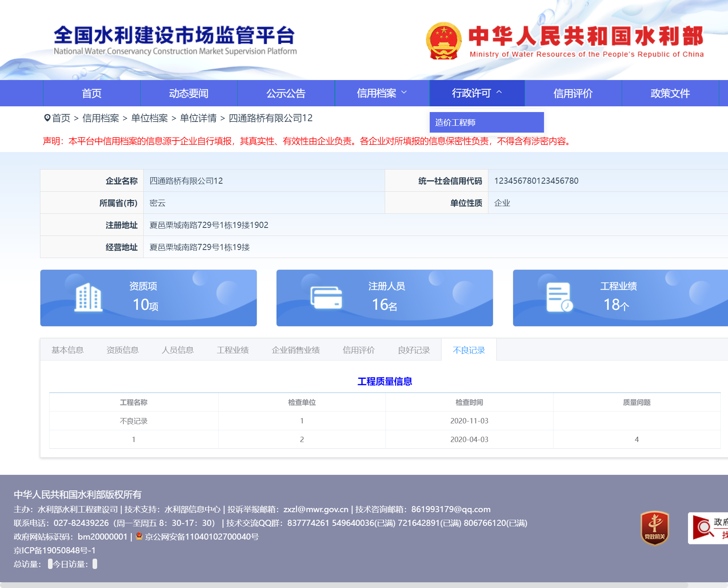This screenshot has width=728, height=588.
Task: Select 造价工程师 from the dropdown
Action: tap(455, 123)
